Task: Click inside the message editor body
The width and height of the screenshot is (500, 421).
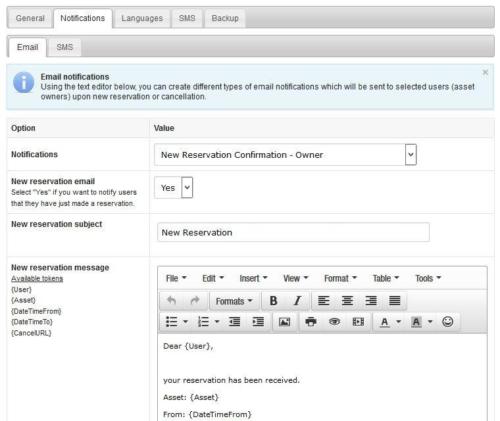Action: click(322, 377)
